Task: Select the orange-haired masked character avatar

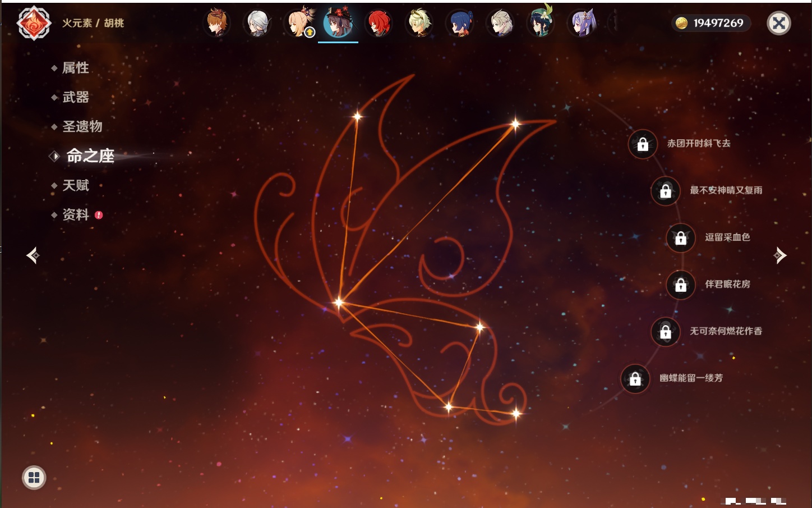Action: pyautogui.click(x=216, y=24)
